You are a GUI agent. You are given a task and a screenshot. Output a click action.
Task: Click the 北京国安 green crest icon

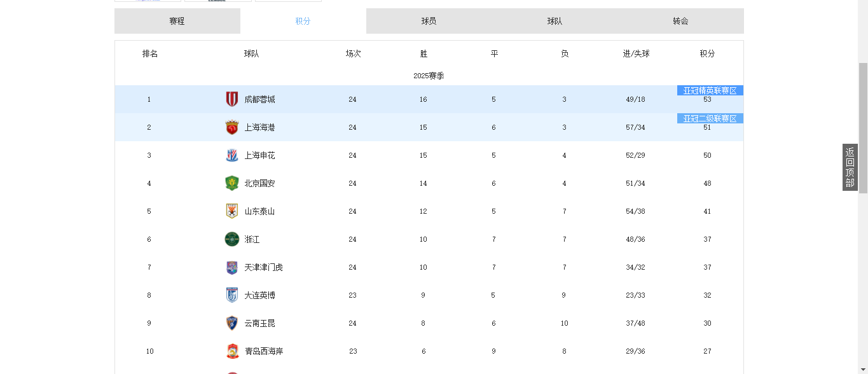coord(232,183)
